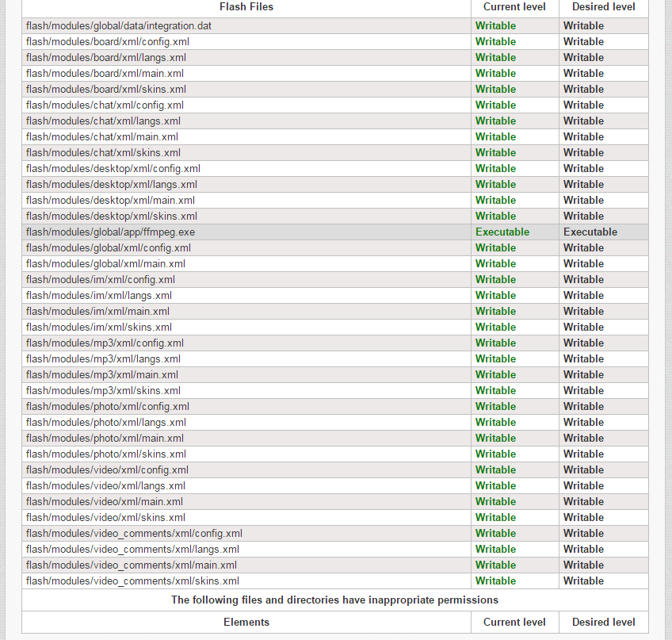The width and height of the screenshot is (672, 640).
Task: Click the flash/modules/board/xml/config.xml path
Action: [x=106, y=42]
